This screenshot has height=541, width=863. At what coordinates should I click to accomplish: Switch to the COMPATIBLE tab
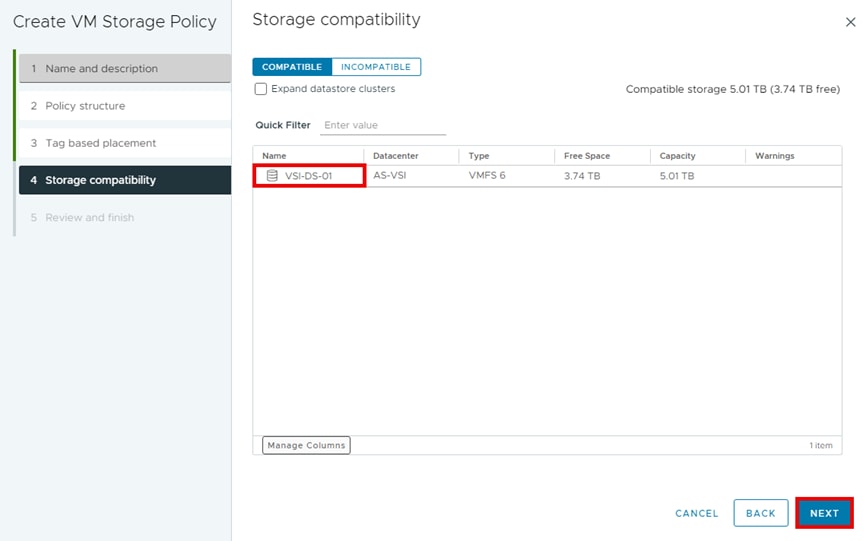[x=292, y=67]
